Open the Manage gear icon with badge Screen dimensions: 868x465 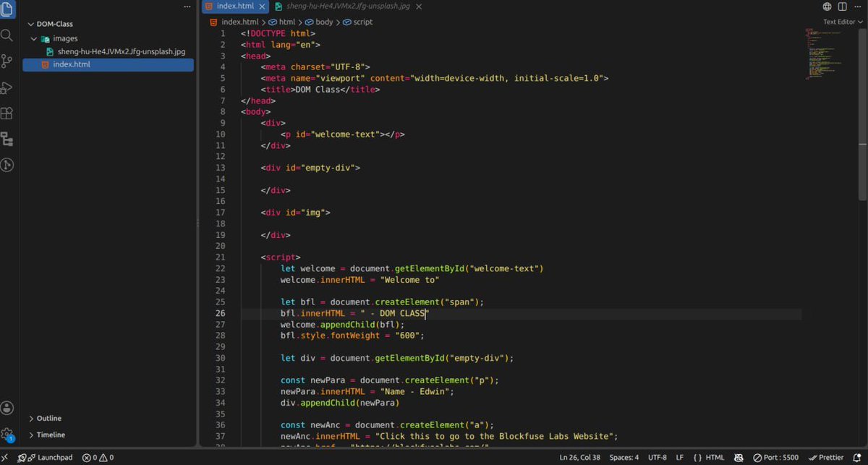(7, 435)
